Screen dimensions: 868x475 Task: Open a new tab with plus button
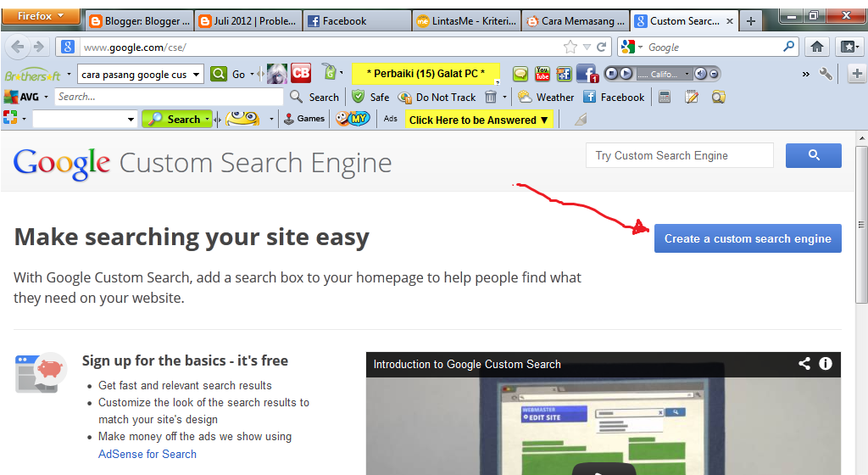click(x=751, y=21)
